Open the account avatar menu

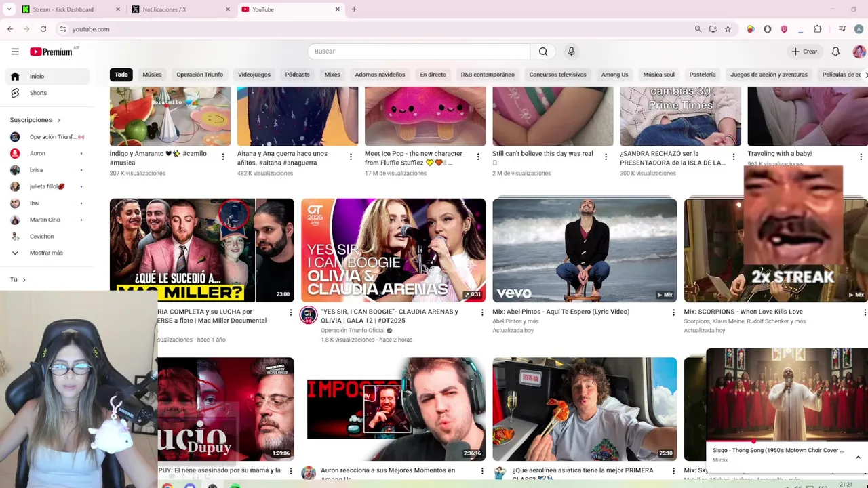coord(859,52)
